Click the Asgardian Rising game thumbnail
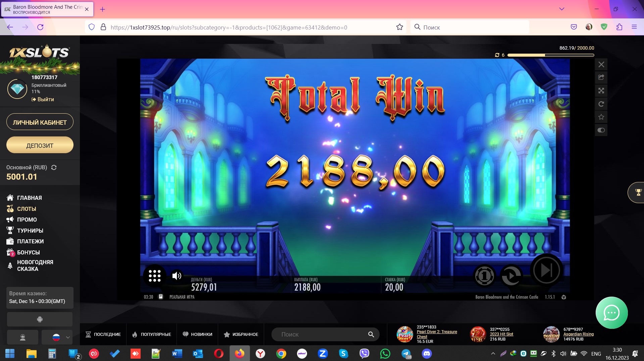644x361 pixels. pos(551,334)
